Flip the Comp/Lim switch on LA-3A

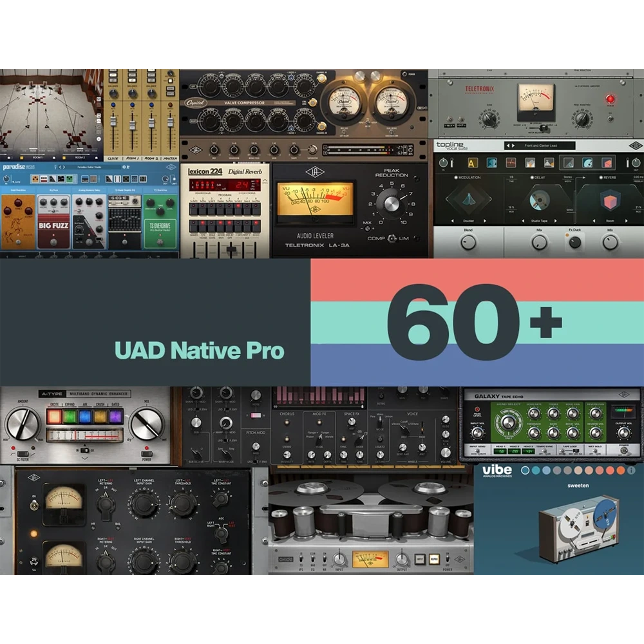click(x=392, y=238)
